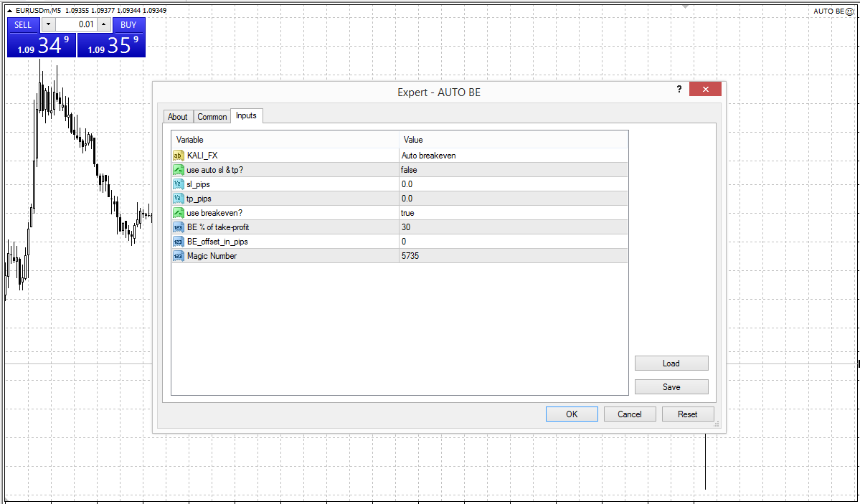Image resolution: width=860 pixels, height=504 pixels.
Task: Open the volume dropdown beside SELL
Action: click(47, 24)
